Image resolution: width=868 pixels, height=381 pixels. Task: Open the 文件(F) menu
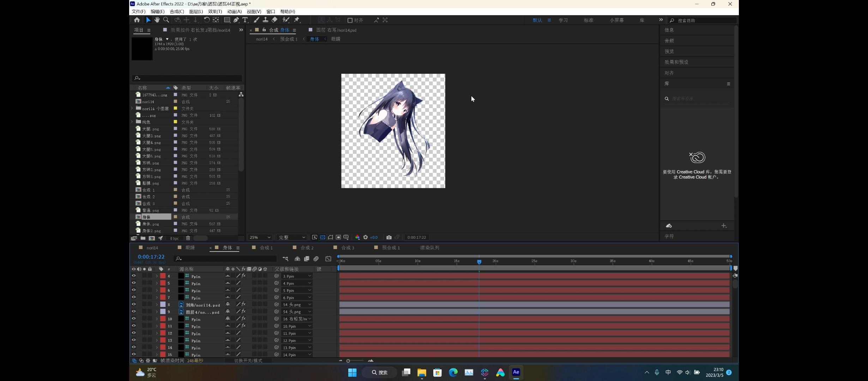[138, 12]
